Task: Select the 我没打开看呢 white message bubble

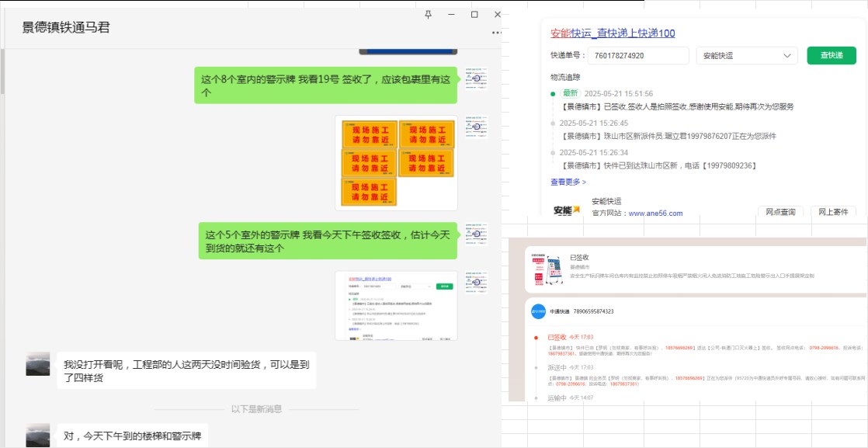Action: point(187,370)
